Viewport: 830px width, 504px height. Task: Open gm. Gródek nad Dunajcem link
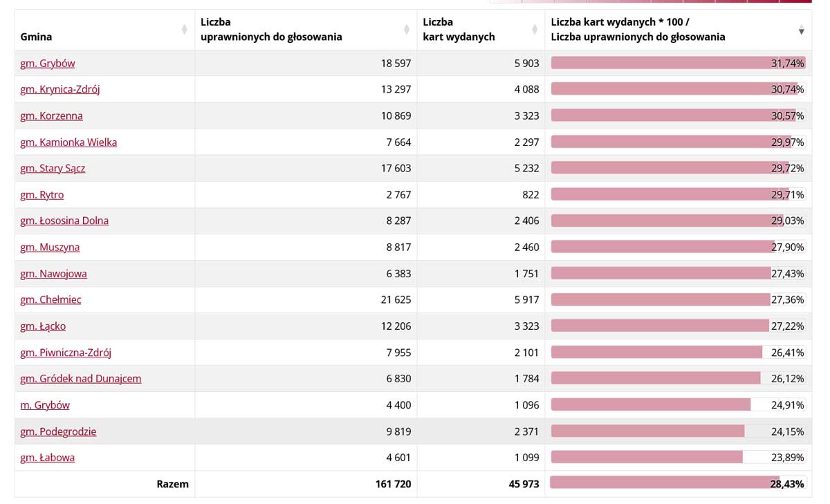point(81,379)
